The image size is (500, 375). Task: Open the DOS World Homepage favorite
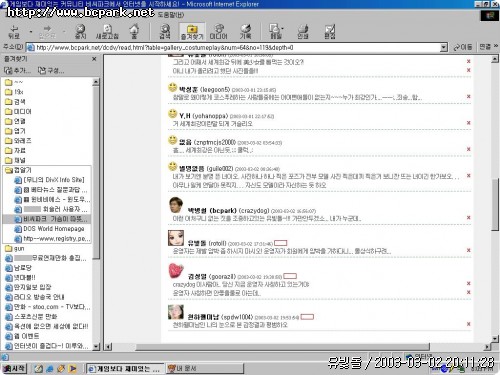point(50,229)
